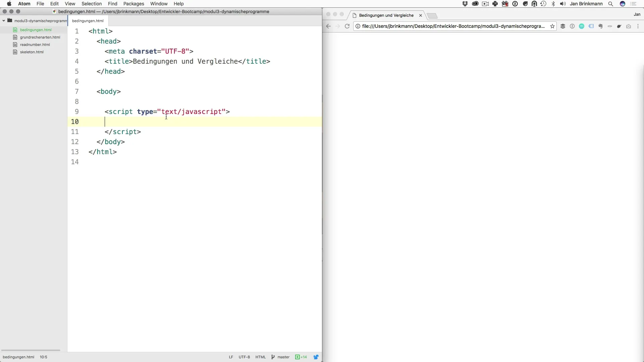The height and width of the screenshot is (362, 644).
Task: Open the Atom application menu
Action: (24, 4)
